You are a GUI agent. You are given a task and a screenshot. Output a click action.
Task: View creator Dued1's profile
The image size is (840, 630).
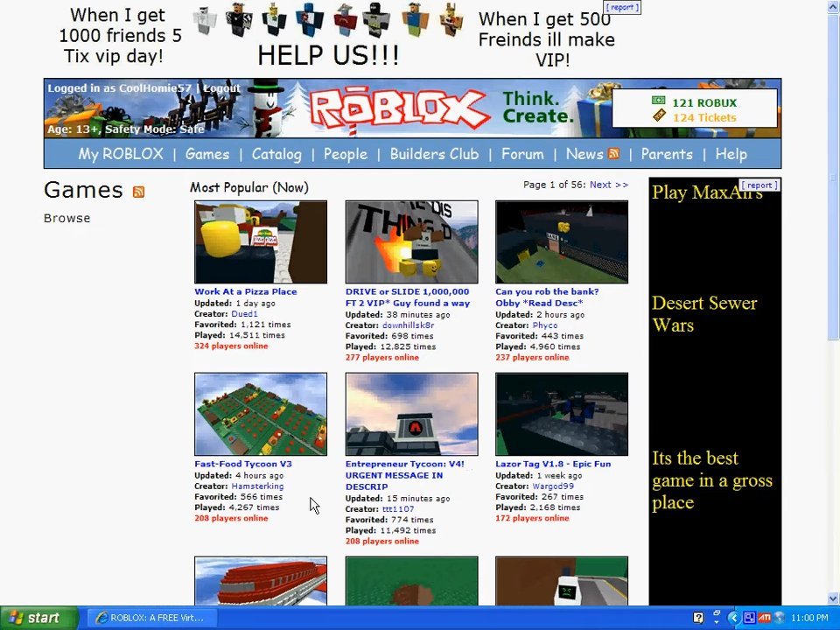click(x=244, y=314)
